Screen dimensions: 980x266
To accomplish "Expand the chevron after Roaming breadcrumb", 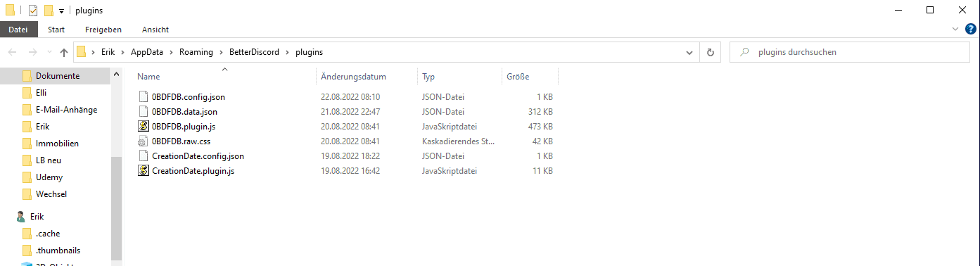I will point(221,52).
